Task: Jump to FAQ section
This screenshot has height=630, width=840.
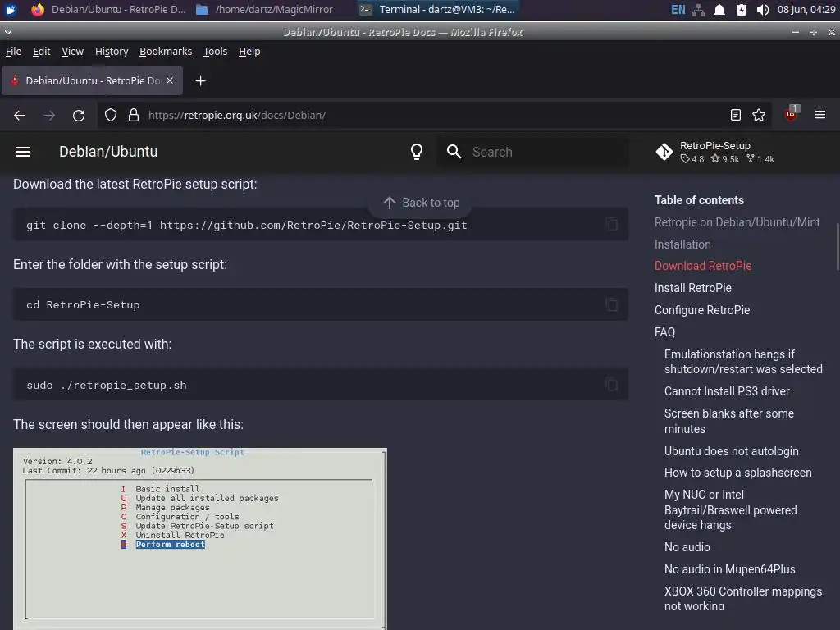Action: point(664,332)
